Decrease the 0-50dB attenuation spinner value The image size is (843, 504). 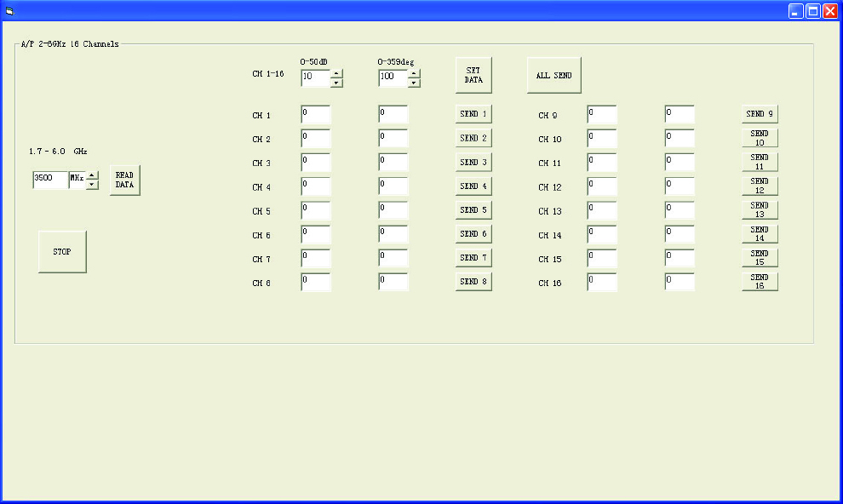(336, 83)
